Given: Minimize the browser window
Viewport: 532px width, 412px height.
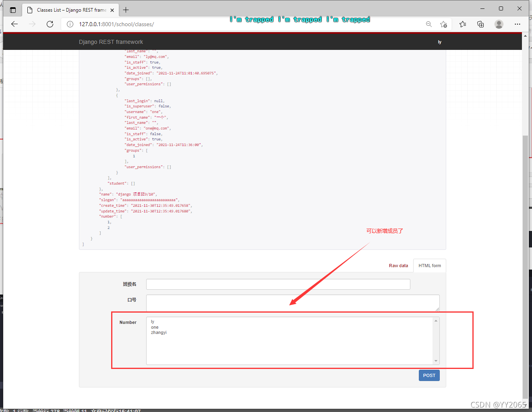Looking at the screenshot, I should pyautogui.click(x=482, y=8).
